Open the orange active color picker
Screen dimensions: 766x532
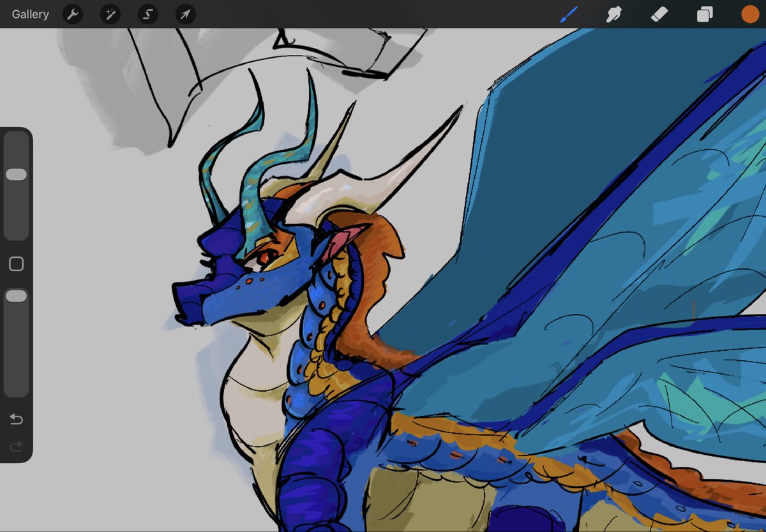750,14
